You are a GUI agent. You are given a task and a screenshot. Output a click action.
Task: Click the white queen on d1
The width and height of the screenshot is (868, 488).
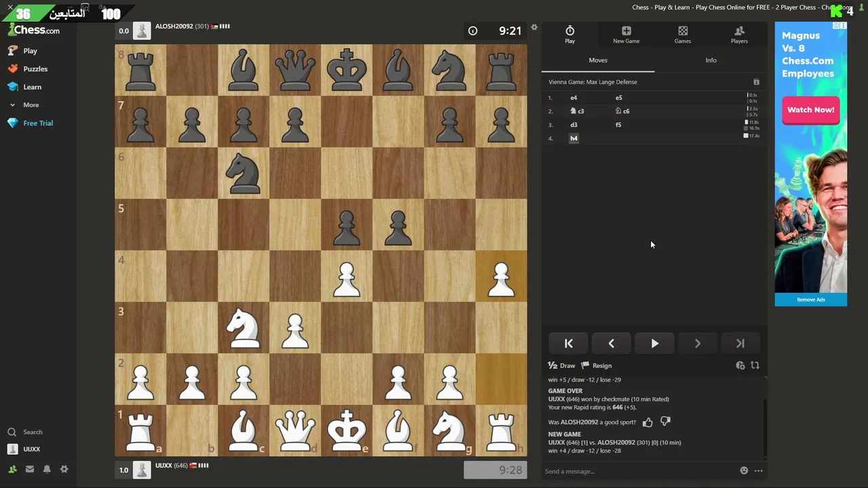(x=295, y=431)
